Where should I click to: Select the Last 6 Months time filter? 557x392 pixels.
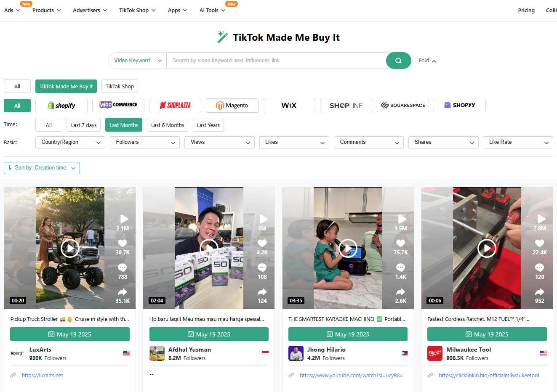[168, 125]
